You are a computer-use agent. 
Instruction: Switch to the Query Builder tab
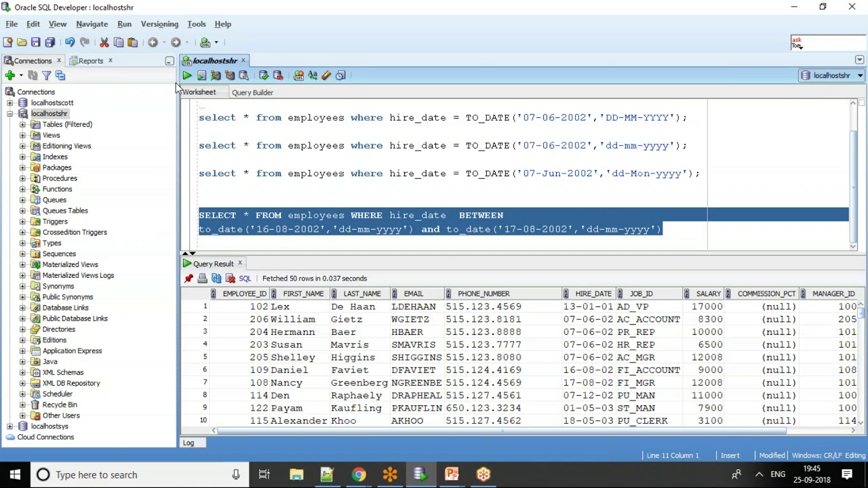point(252,93)
